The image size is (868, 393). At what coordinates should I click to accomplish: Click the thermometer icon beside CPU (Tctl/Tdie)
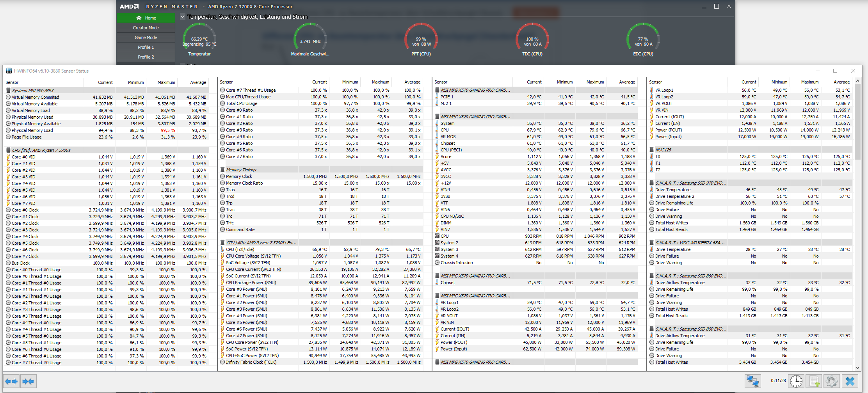(x=222, y=249)
